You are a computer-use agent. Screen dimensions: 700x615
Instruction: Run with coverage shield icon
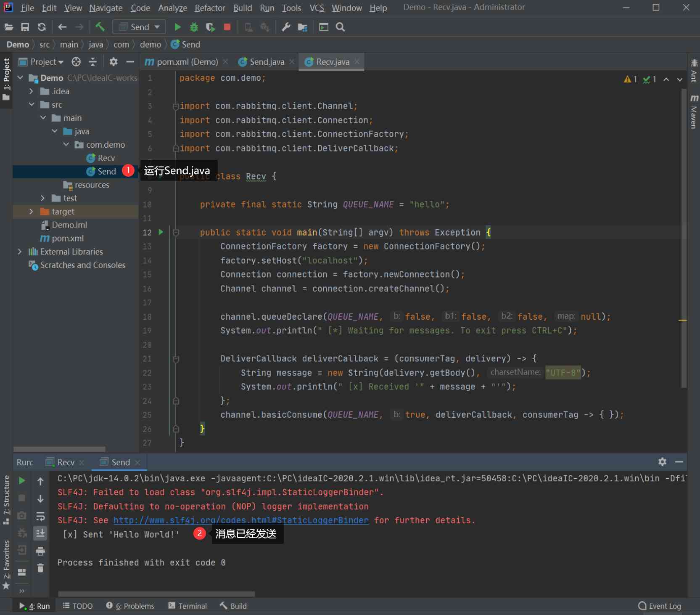click(x=211, y=27)
